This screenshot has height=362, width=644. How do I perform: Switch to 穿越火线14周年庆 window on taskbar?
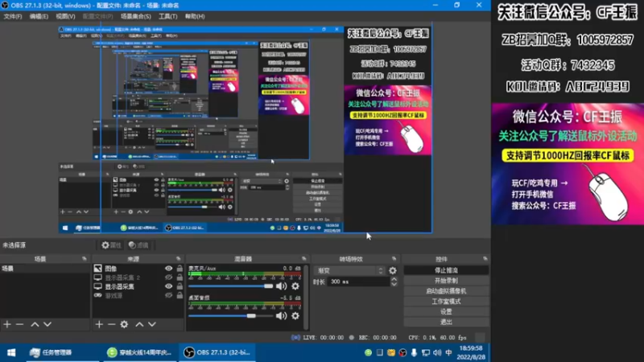139,352
